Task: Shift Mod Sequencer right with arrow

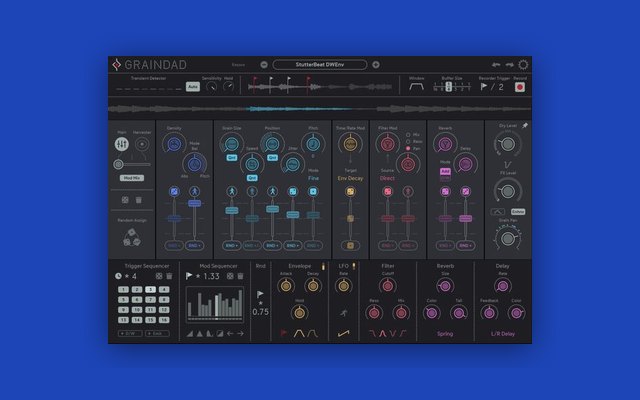Action: 240,333
